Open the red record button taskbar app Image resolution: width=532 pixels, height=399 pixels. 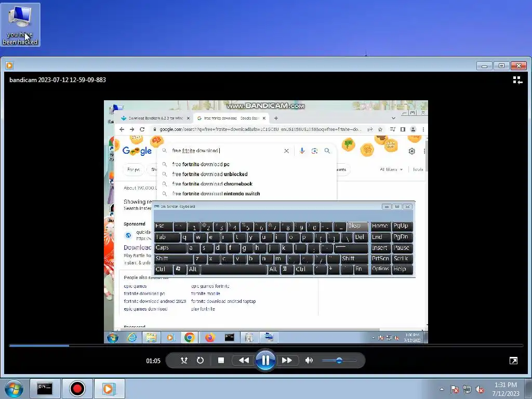coord(77,389)
